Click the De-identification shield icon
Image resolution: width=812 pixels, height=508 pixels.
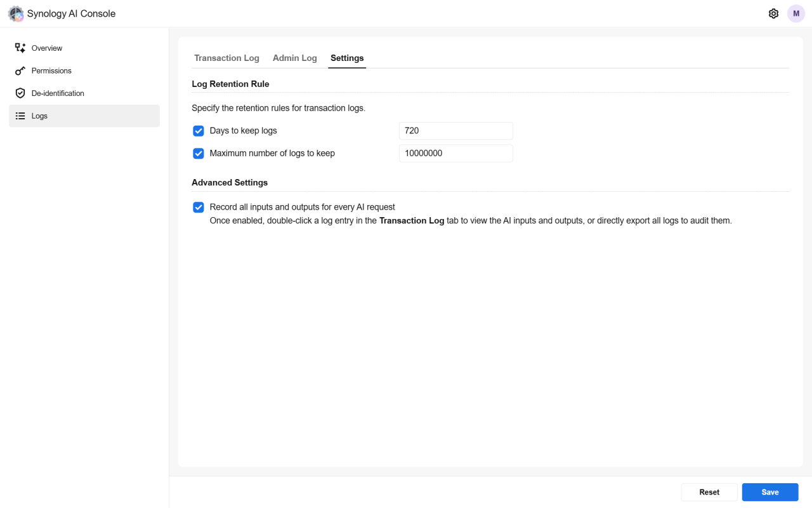tap(20, 93)
